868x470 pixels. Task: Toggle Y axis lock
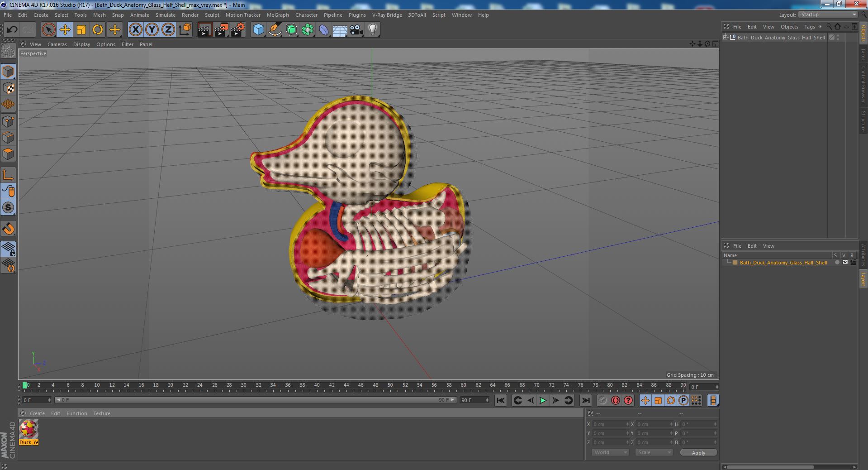(152, 30)
